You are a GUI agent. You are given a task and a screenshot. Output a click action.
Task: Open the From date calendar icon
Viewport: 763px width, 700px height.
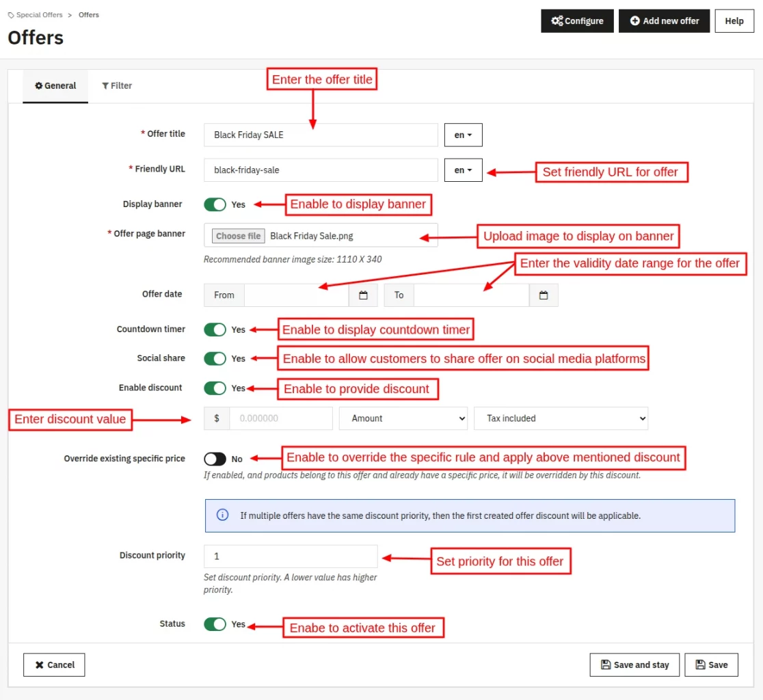click(363, 295)
